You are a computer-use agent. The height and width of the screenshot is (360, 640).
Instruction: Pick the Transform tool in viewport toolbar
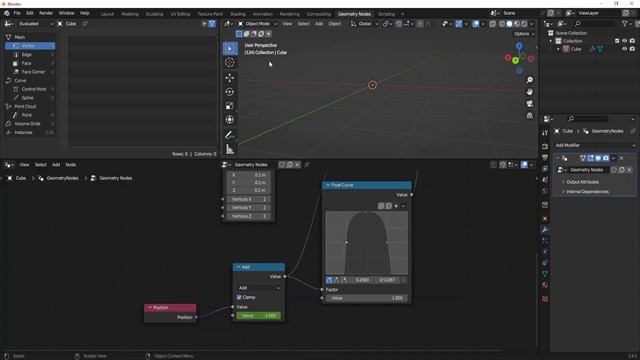[230, 120]
